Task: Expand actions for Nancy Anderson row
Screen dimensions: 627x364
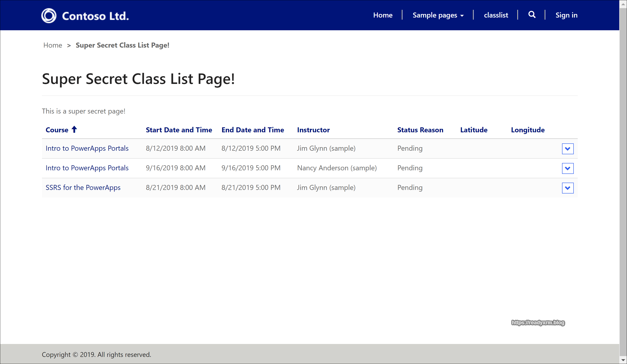Action: tap(567, 168)
